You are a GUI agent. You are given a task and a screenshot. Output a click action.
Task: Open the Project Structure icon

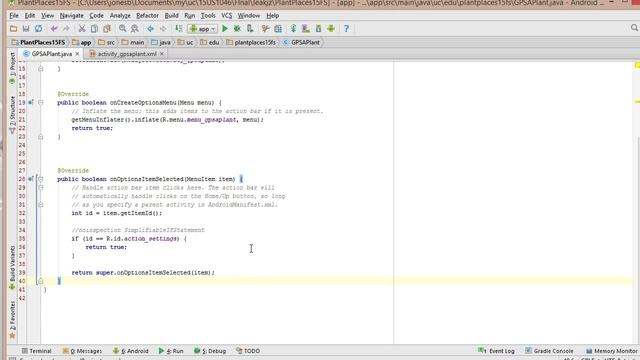click(x=278, y=29)
